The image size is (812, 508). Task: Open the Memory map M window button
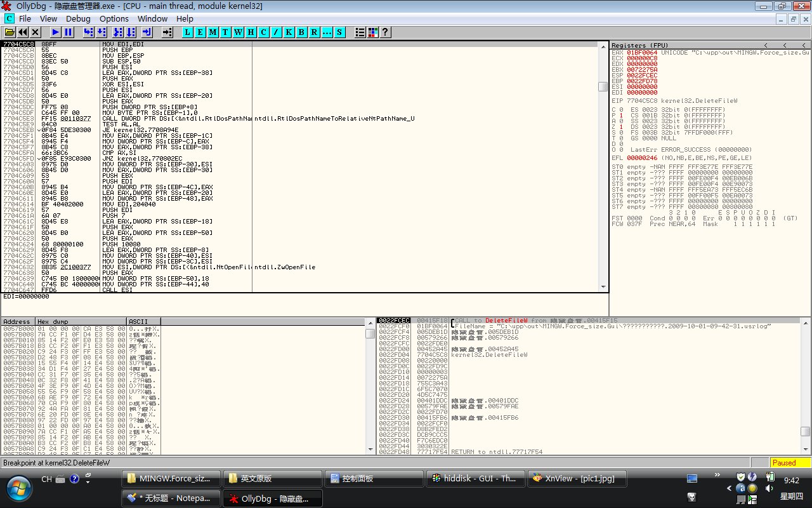pyautogui.click(x=213, y=32)
